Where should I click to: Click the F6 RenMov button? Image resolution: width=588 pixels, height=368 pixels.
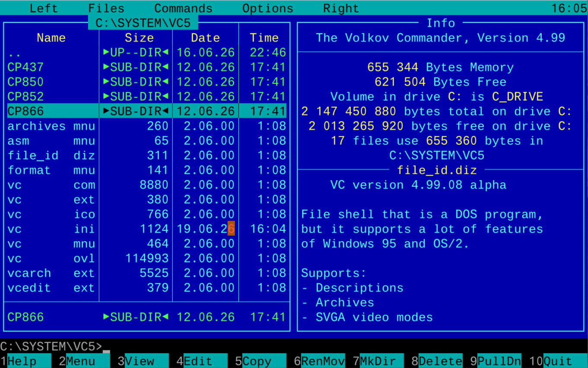[x=319, y=361]
